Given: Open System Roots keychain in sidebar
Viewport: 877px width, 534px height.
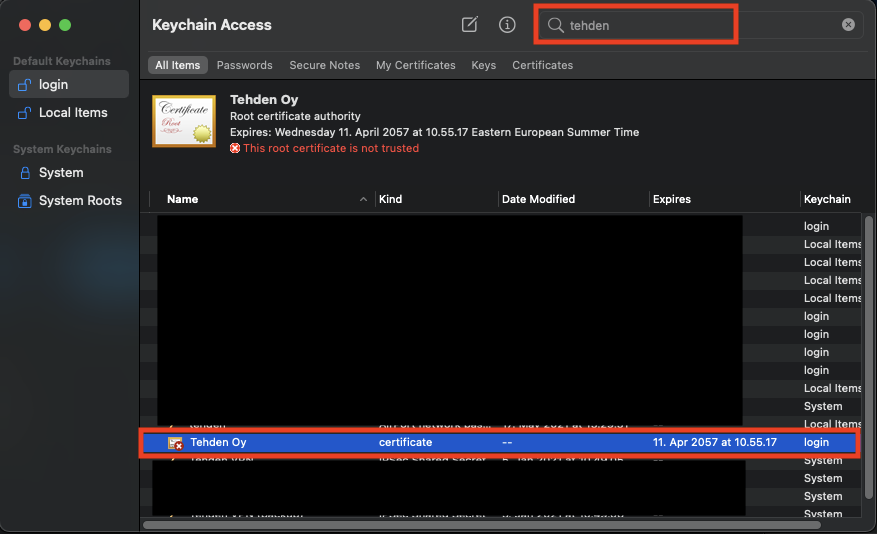Looking at the screenshot, I should click(79, 201).
